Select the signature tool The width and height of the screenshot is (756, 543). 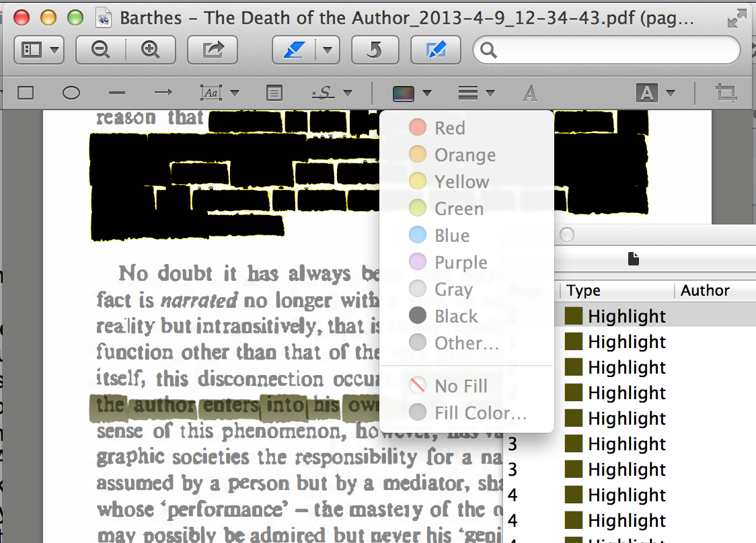click(x=324, y=93)
